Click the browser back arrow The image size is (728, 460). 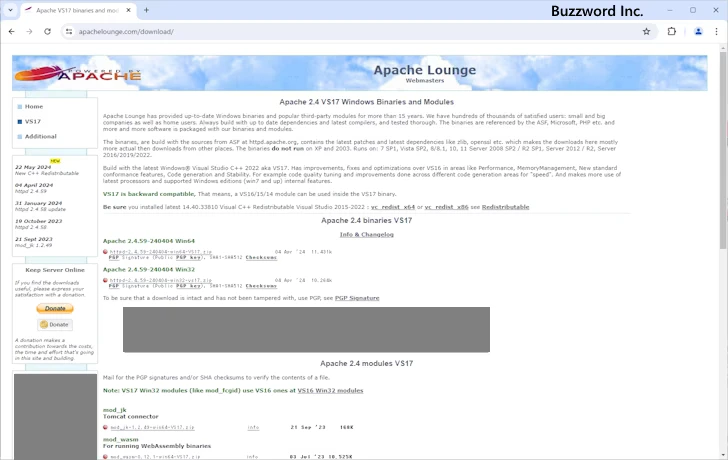(11, 31)
